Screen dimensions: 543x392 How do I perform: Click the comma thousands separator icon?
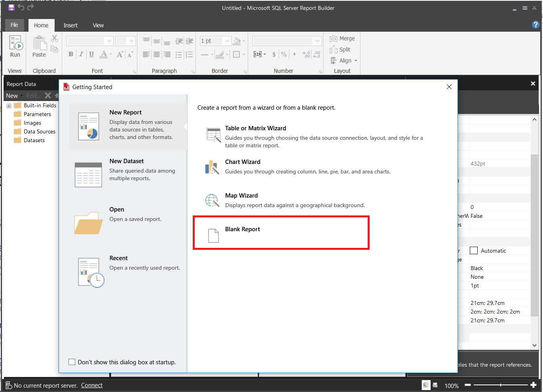point(294,54)
